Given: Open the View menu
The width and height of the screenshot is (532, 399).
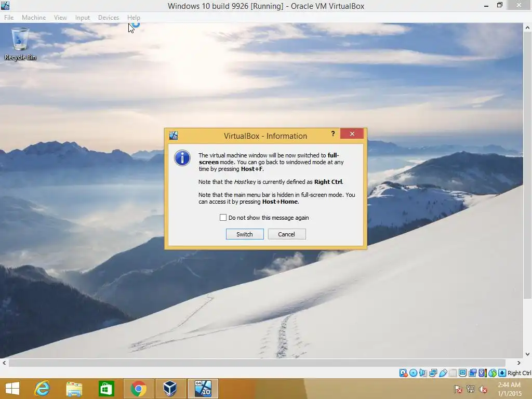Looking at the screenshot, I should pyautogui.click(x=60, y=17).
